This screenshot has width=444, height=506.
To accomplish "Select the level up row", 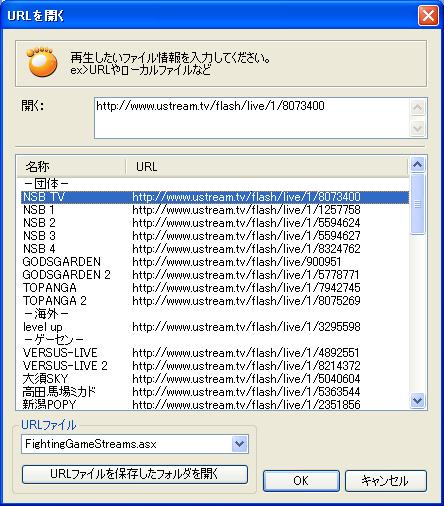I will coord(215,327).
